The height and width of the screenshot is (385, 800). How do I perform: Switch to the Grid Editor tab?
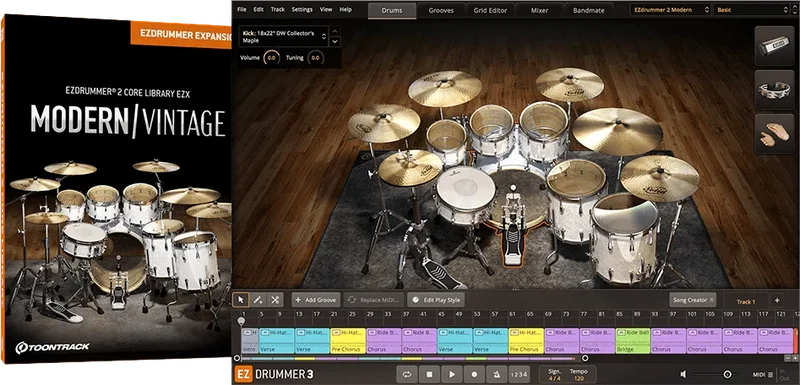click(490, 10)
